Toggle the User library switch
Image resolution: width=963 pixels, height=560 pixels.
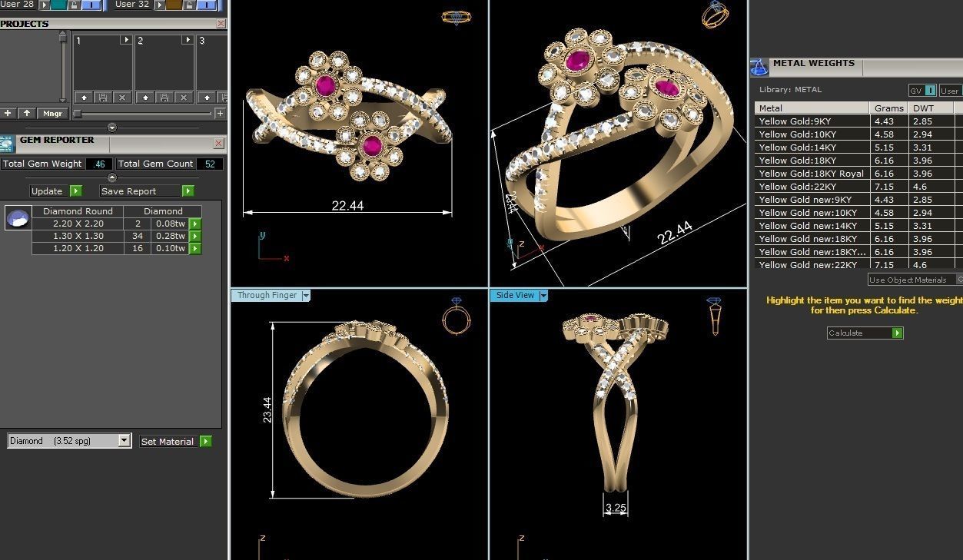click(x=951, y=91)
